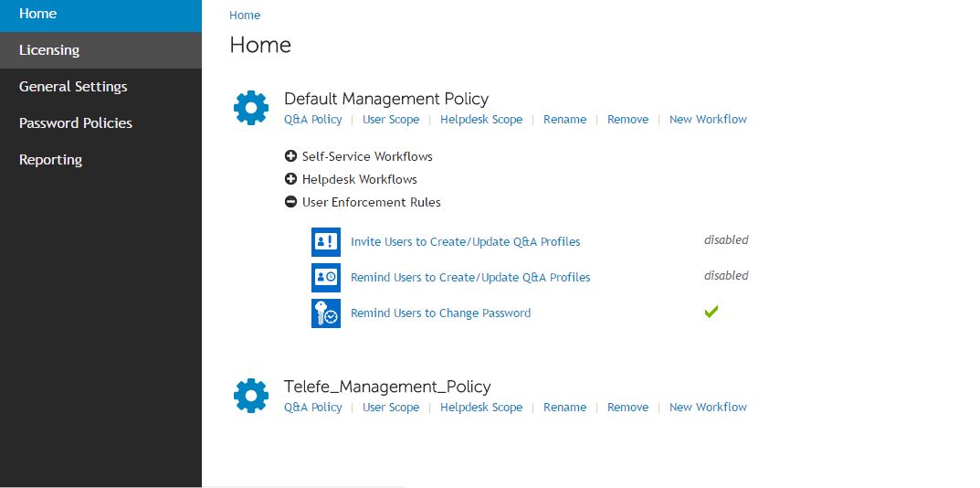The width and height of the screenshot is (980, 488).
Task: Click the Invite Users Q&A Profiles icon
Action: coord(326,242)
